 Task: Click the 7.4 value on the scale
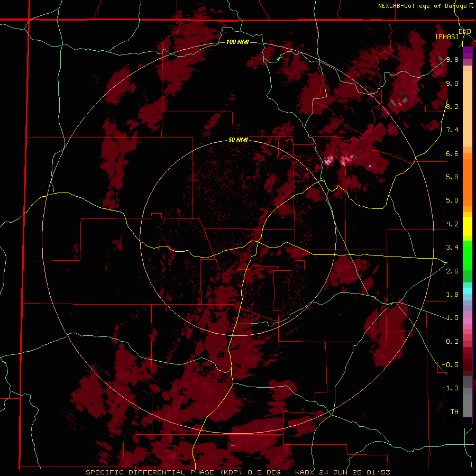point(452,130)
